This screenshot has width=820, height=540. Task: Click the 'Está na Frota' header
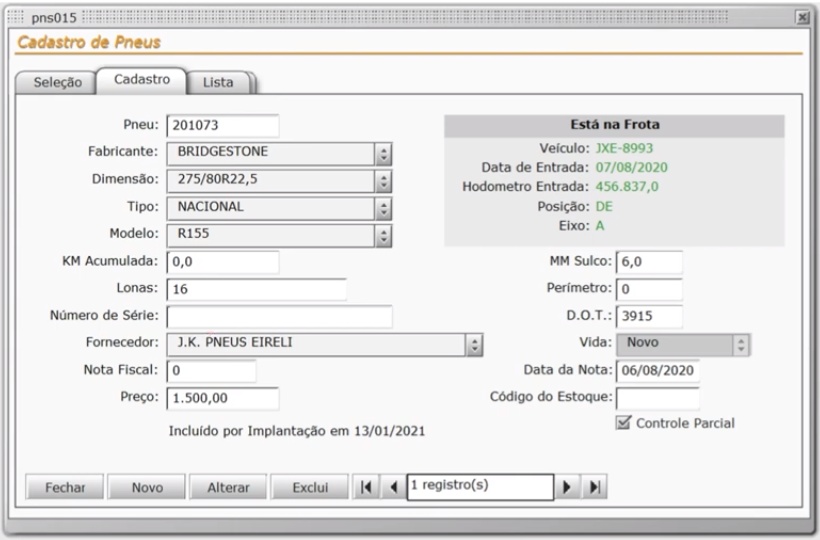tap(614, 125)
